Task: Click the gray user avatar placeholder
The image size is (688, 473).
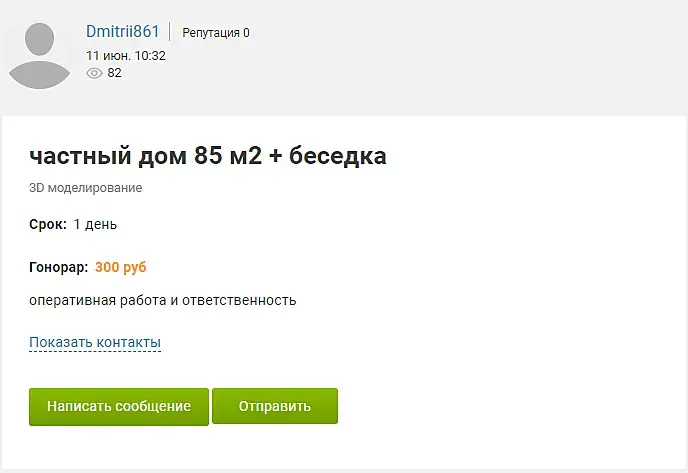Action: (x=39, y=56)
